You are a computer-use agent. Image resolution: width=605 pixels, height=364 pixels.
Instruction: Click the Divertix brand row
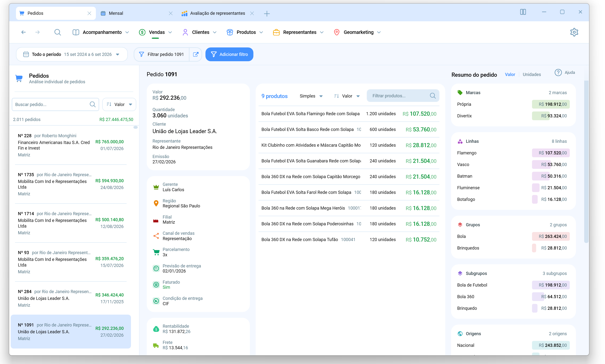513,116
